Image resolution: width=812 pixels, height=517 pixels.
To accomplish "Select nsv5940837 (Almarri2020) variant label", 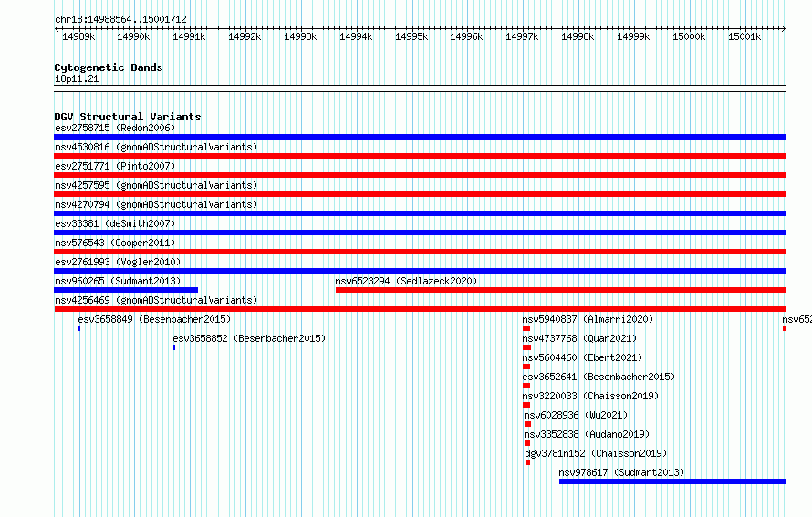I will [x=588, y=319].
